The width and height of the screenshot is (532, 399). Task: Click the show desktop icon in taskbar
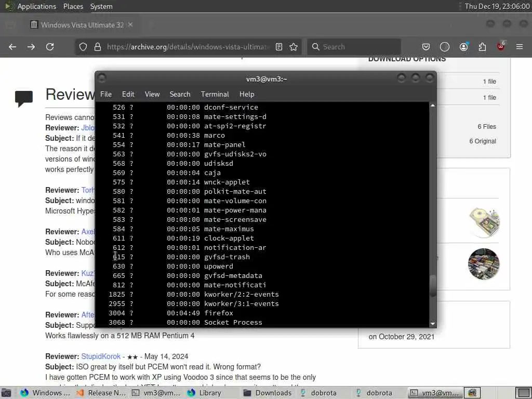[x=6, y=393]
